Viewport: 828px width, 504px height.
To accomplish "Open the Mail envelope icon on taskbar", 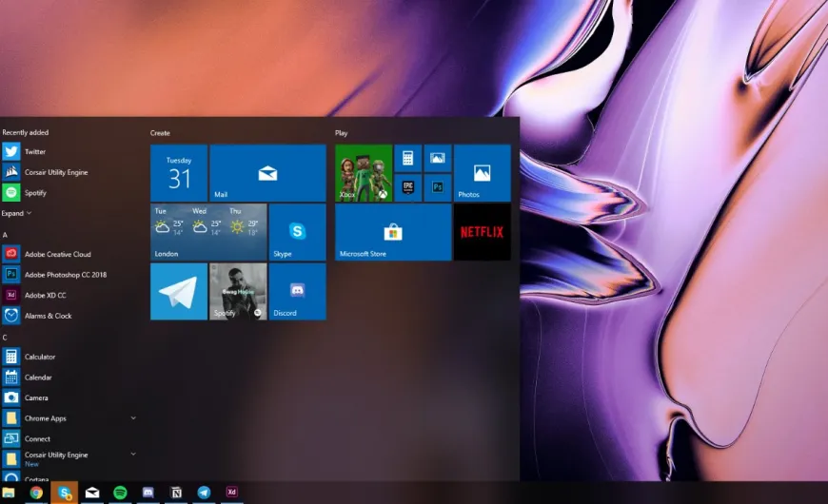I will 92,493.
